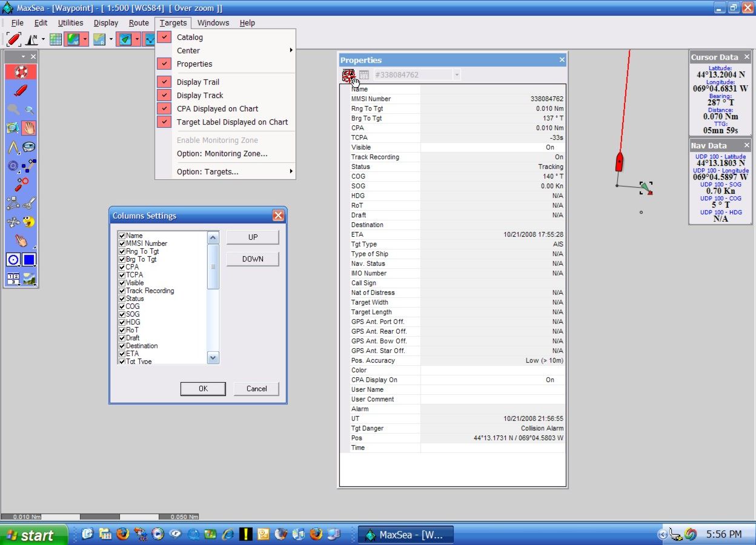The image size is (756, 545).
Task: Click the raster chart toolbar icon
Action: tap(99, 39)
